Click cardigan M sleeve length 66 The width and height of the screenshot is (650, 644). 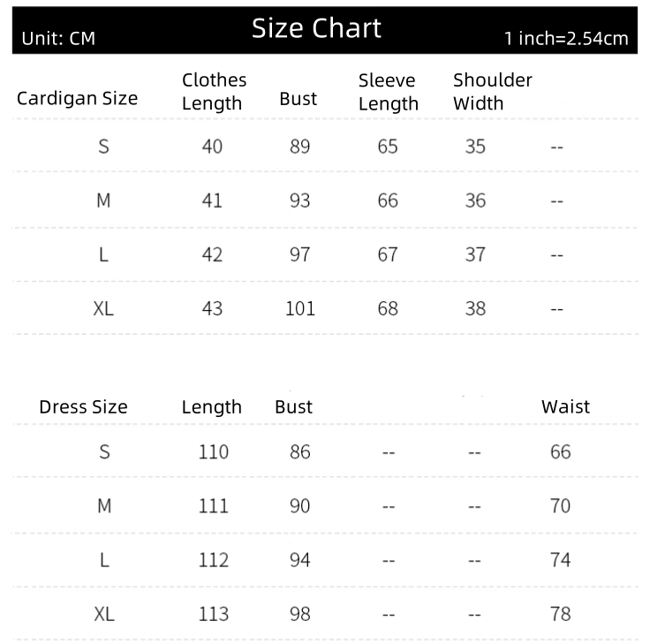tap(388, 201)
